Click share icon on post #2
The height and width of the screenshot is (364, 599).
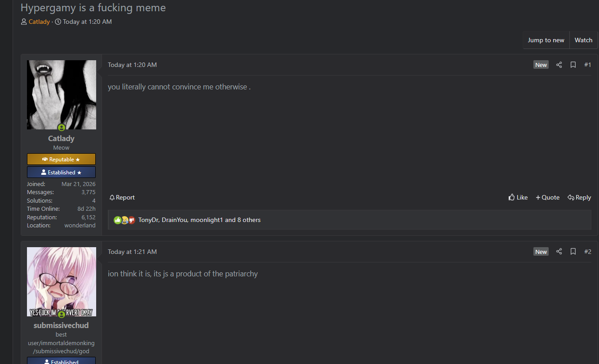click(559, 252)
